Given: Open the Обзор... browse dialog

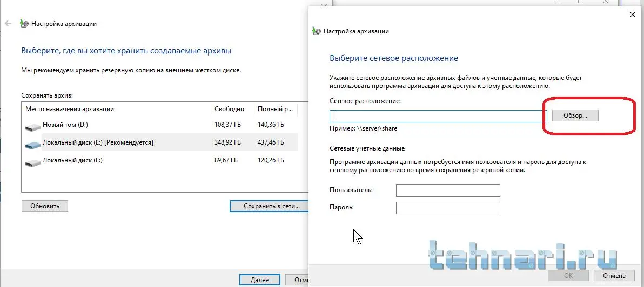Looking at the screenshot, I should 575,115.
